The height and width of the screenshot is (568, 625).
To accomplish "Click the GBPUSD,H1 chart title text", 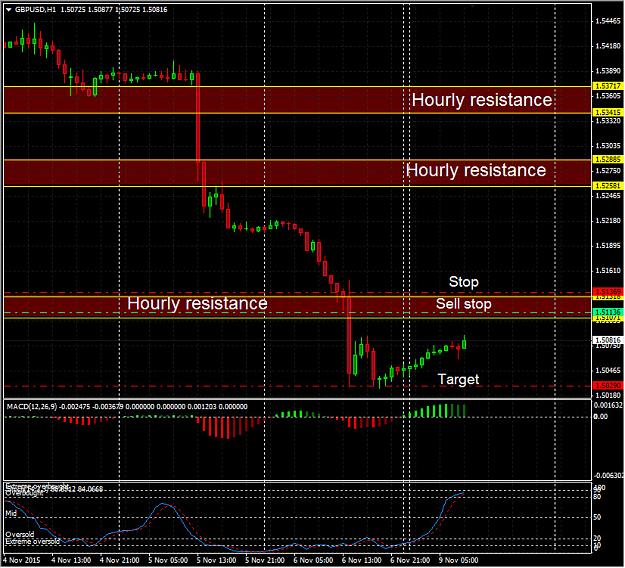I will click(x=35, y=10).
